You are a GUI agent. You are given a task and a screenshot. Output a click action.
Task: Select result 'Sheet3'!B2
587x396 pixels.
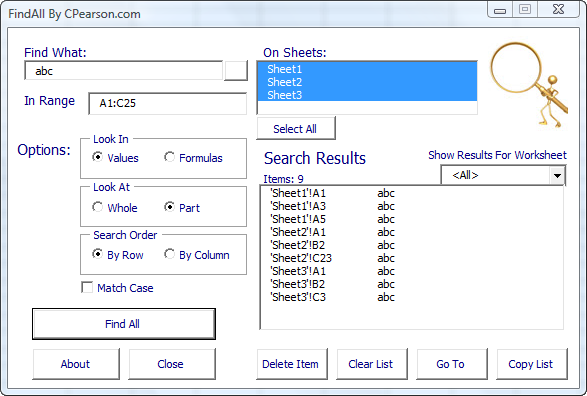click(412, 284)
